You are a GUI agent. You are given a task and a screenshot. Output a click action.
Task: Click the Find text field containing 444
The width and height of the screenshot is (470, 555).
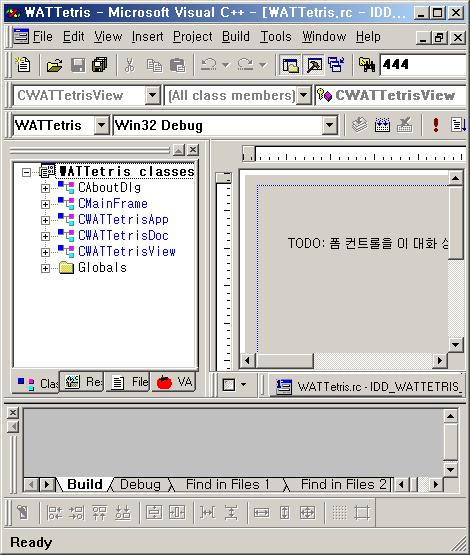coord(423,65)
